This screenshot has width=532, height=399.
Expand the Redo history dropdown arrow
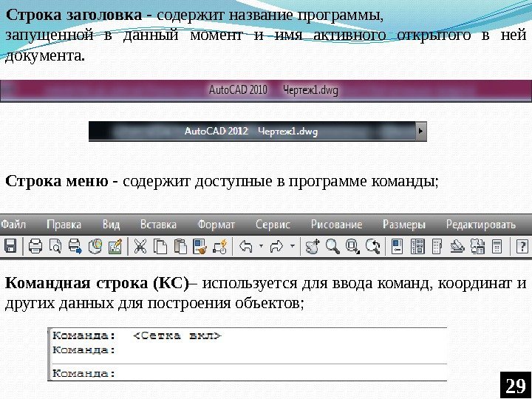292,245
